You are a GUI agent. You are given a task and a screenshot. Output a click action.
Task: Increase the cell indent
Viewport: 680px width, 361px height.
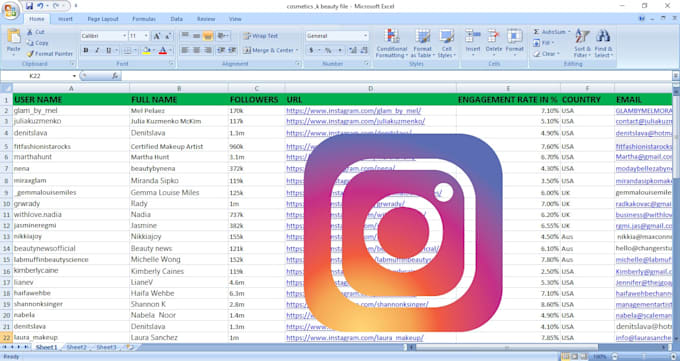point(232,50)
